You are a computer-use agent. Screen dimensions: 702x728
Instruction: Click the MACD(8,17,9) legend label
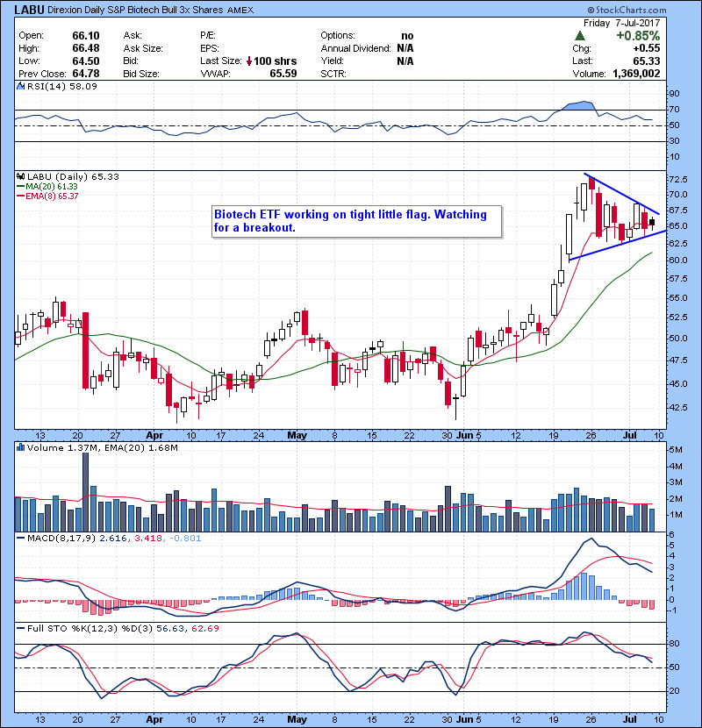coord(61,539)
